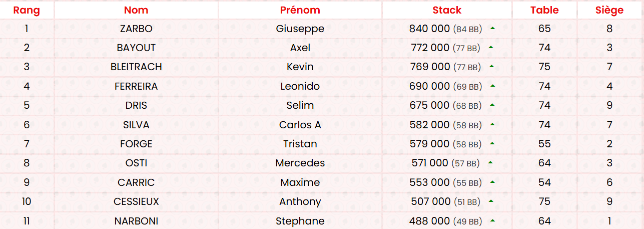Click green arrow next to FERREIRA's 690 000
Image resolution: width=644 pixels, height=229 pixels.
(x=492, y=86)
